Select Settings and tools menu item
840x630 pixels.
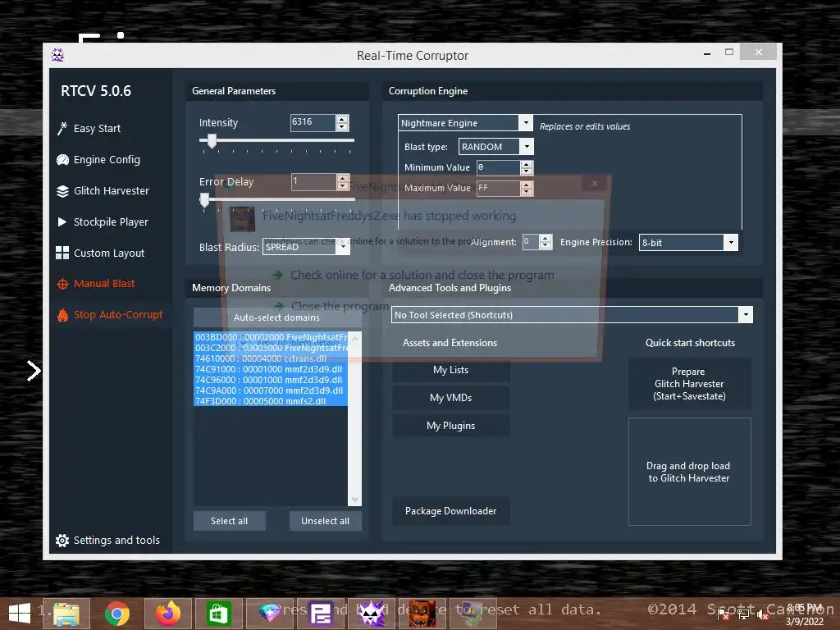(x=116, y=541)
